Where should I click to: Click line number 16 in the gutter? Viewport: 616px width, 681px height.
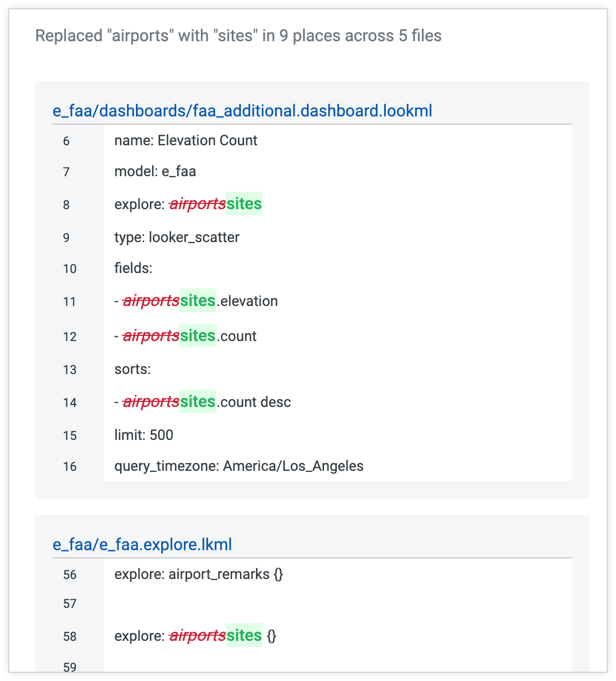point(70,467)
